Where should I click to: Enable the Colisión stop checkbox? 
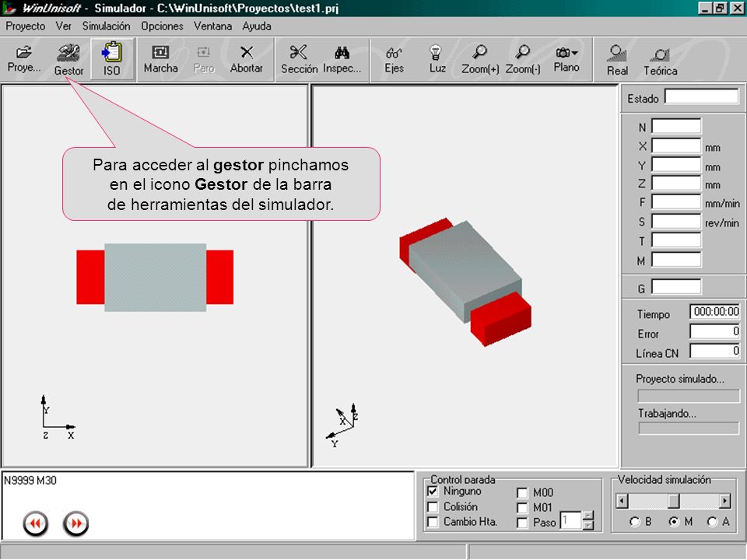433,506
